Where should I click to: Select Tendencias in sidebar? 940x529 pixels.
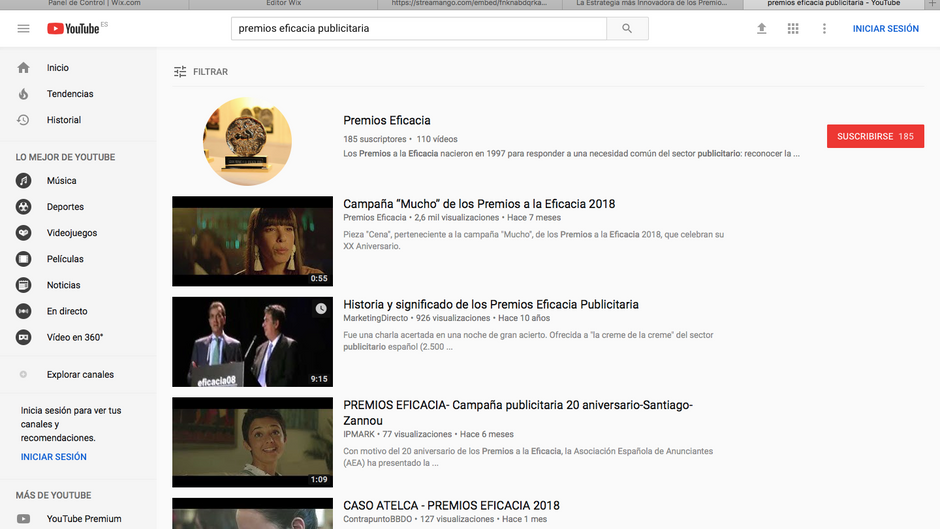tap(70, 94)
